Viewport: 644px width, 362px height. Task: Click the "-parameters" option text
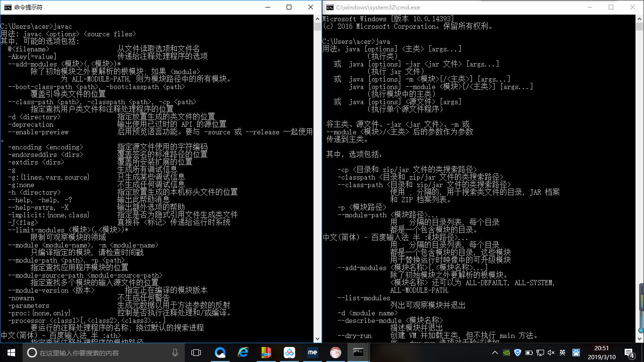point(29,306)
